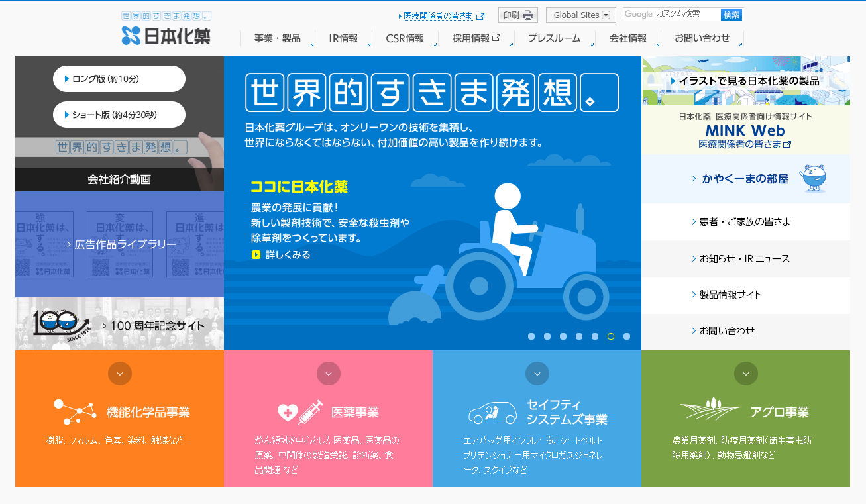Click the heart and syringe 医薬事業 icon
This screenshot has height=504, width=866.
click(300, 412)
